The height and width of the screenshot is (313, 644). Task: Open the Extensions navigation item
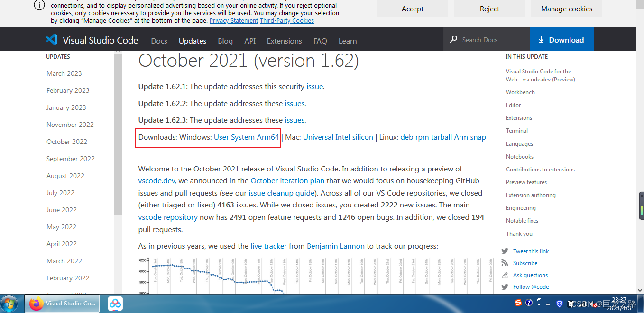285,41
